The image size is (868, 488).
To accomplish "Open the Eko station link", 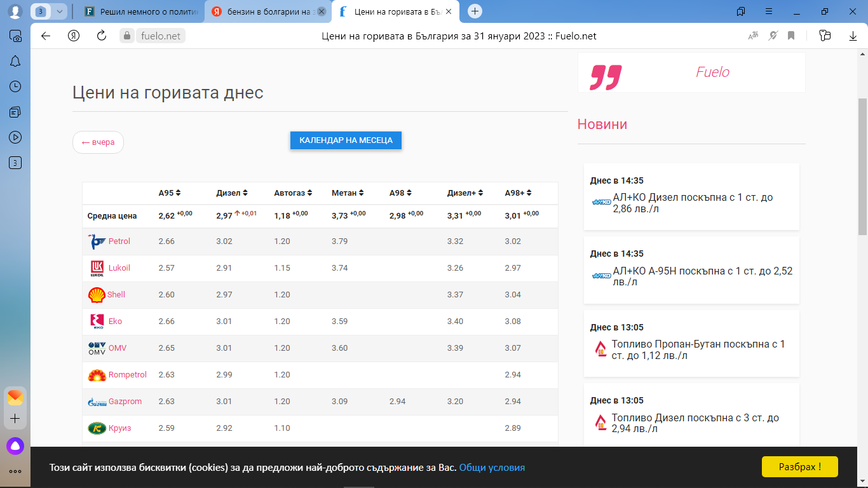I will [x=115, y=322].
